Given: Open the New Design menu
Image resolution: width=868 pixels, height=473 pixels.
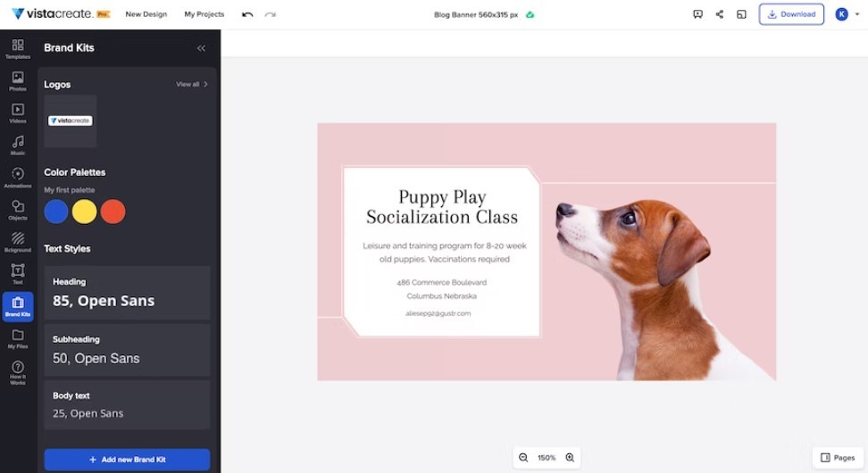Looking at the screenshot, I should click(146, 14).
